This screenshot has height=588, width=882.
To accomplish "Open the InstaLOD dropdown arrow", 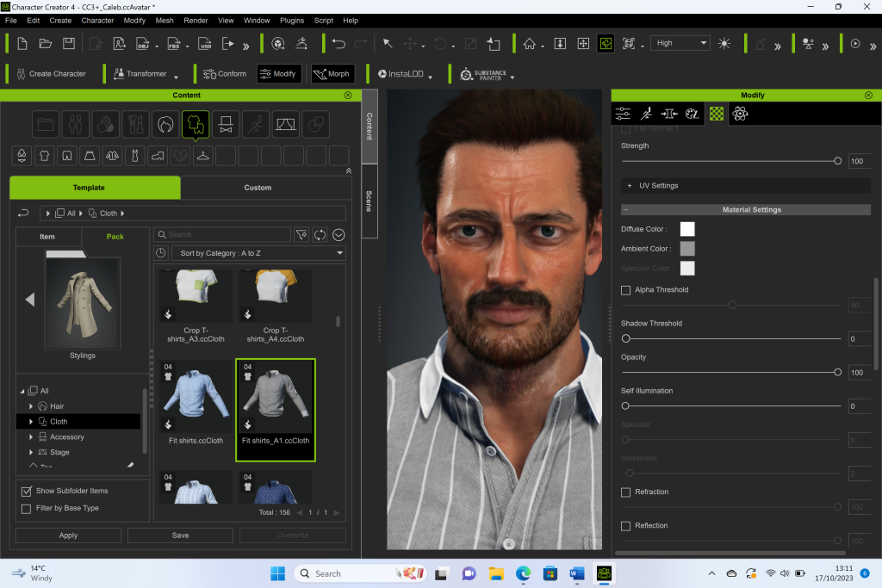I will [x=431, y=77].
